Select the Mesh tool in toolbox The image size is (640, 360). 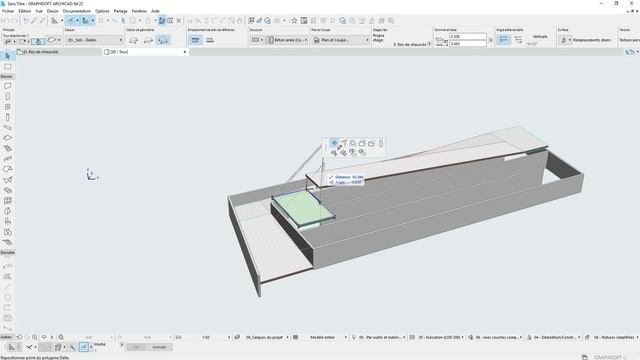coord(7,242)
